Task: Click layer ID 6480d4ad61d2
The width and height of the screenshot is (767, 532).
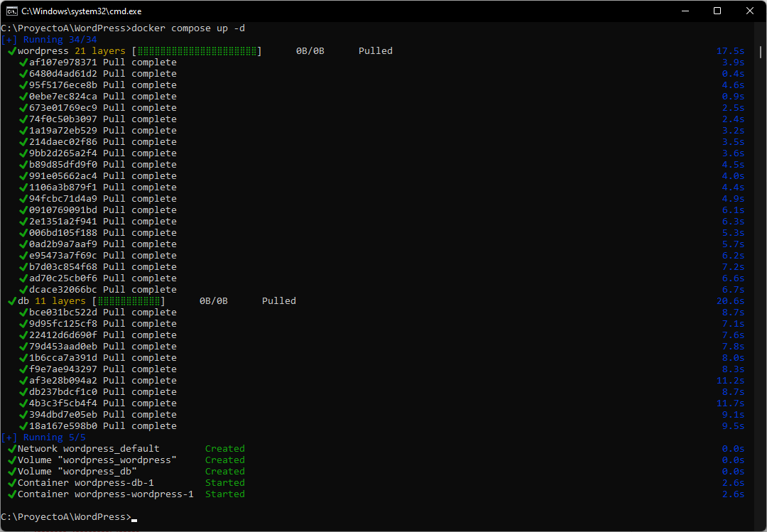Action: coord(63,74)
